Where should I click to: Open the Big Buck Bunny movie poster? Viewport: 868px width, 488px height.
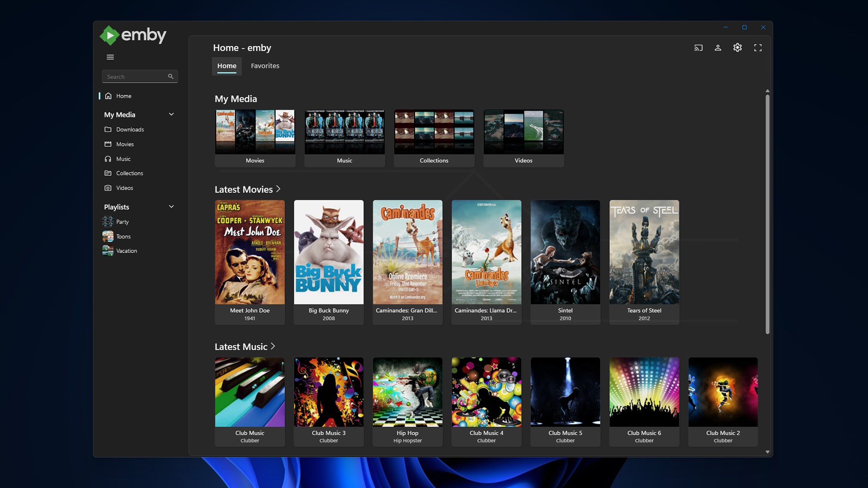pyautogui.click(x=329, y=252)
